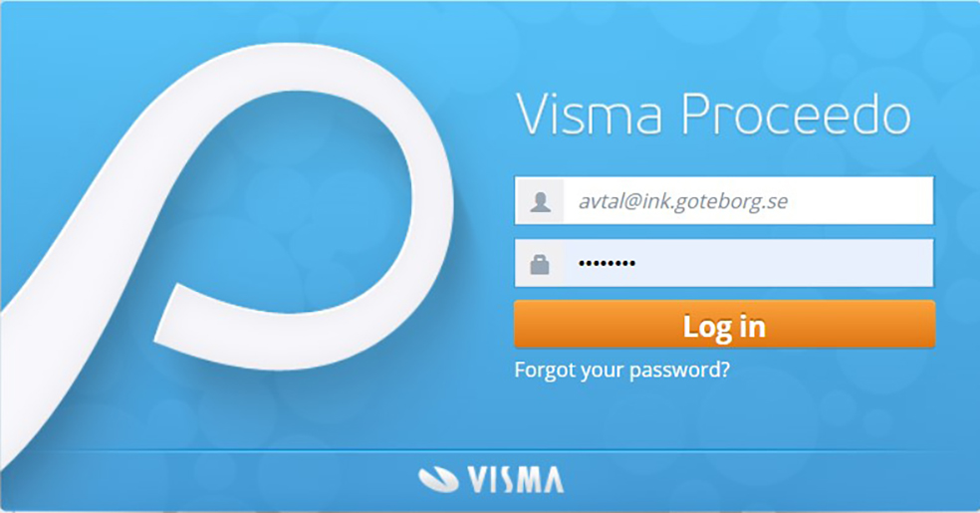Click the word Visma in the title
The width and height of the screenshot is (980, 513).
[x=590, y=114]
